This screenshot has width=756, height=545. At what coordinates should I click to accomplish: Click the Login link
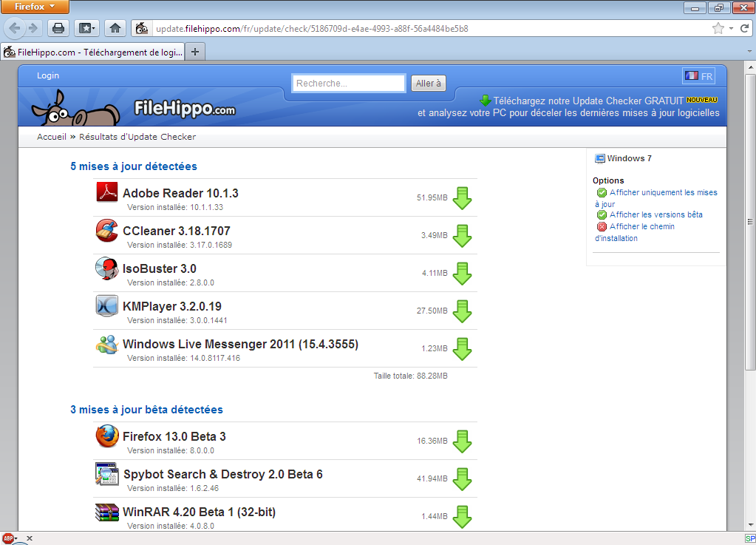click(48, 75)
